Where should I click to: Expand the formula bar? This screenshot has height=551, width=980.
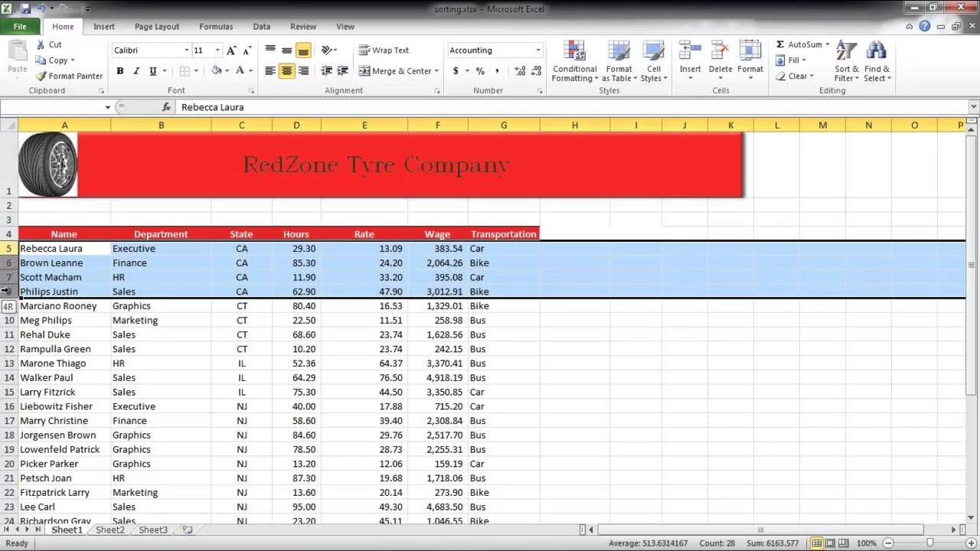[973, 107]
